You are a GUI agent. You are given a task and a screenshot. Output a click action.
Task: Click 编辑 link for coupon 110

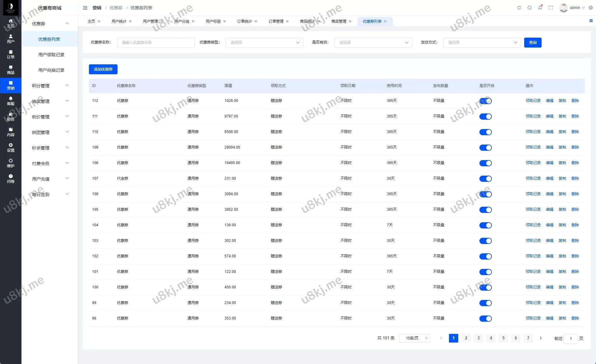tap(550, 132)
